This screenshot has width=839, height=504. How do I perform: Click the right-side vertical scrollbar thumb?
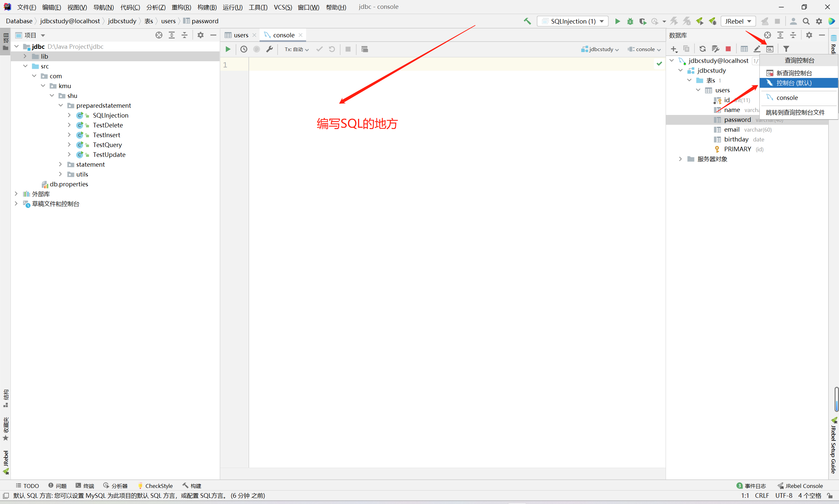tap(836, 399)
